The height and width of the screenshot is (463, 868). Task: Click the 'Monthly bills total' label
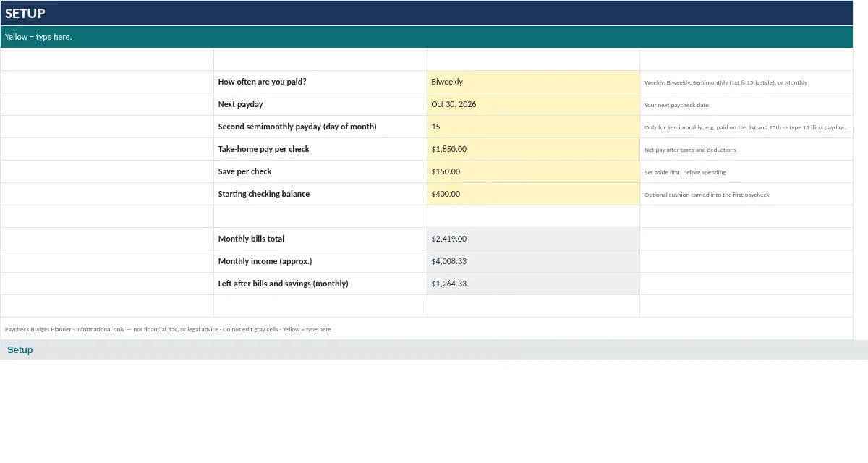coord(252,239)
